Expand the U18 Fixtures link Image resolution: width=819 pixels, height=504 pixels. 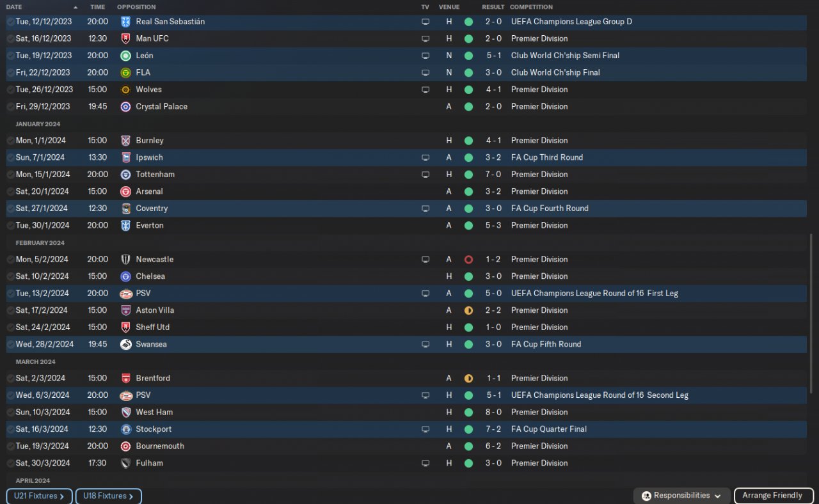pos(108,496)
